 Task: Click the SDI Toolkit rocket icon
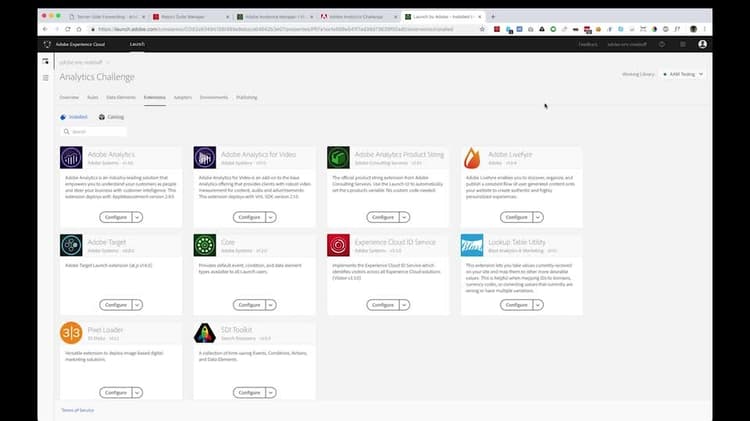pos(205,332)
